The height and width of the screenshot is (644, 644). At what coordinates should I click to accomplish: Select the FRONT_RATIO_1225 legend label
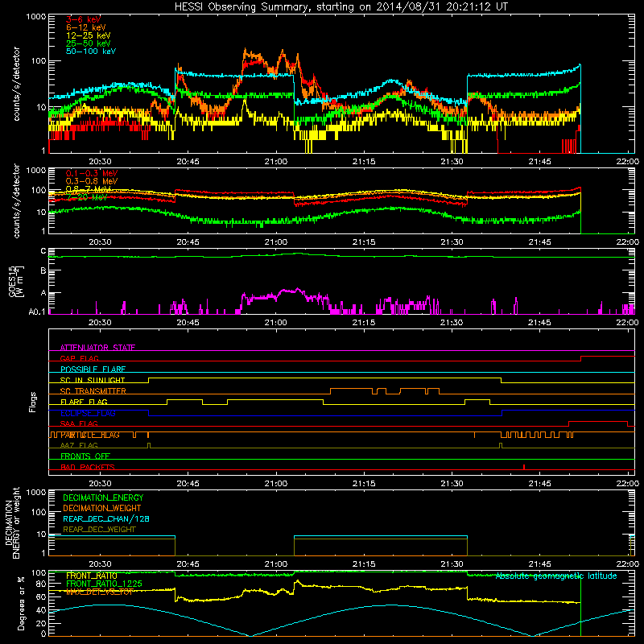click(x=104, y=584)
